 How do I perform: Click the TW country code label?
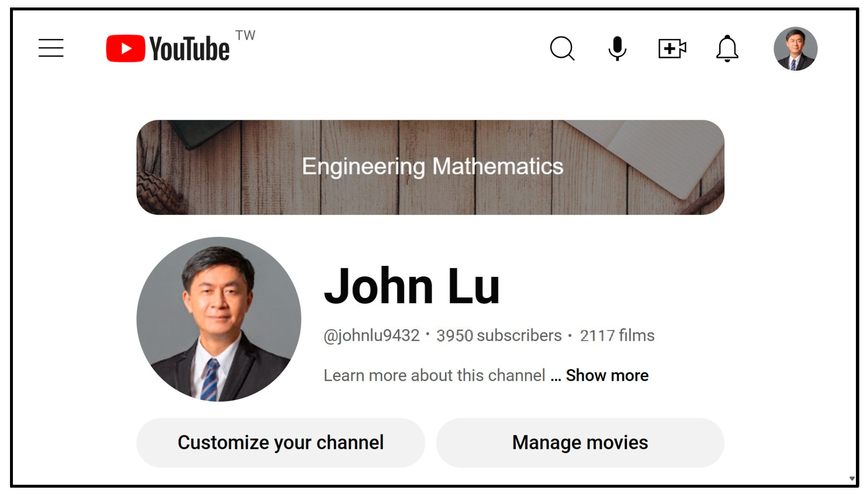click(x=245, y=35)
